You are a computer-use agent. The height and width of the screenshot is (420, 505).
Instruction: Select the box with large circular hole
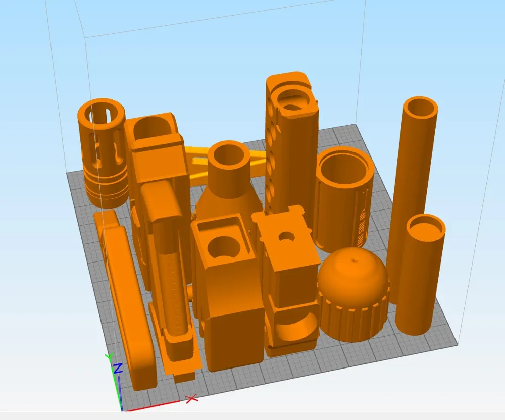click(230, 293)
